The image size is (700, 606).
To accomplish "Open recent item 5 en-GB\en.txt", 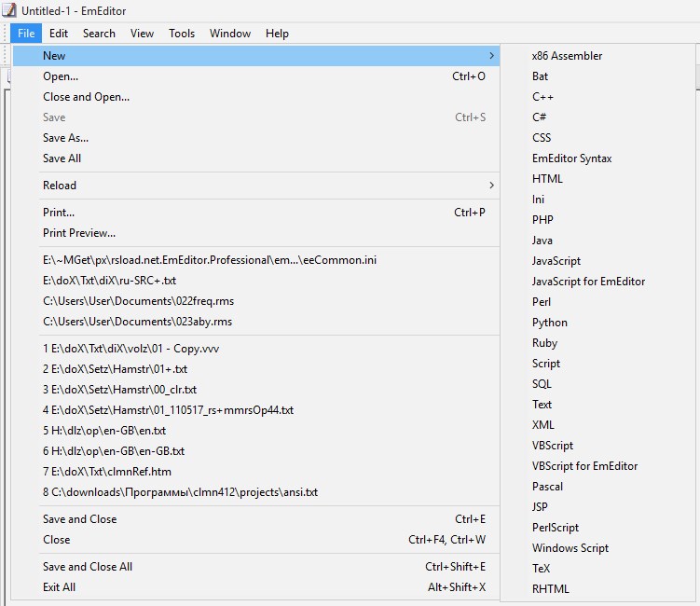I will [x=255, y=431].
